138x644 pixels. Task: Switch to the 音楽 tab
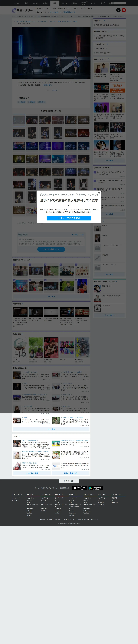pos(26,3)
